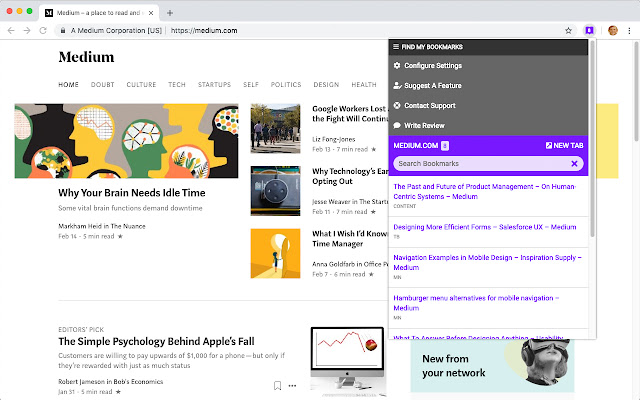This screenshot has width=640, height=400.
Task: Save the Apple's Fall story bookmark icon
Action: [x=277, y=385]
